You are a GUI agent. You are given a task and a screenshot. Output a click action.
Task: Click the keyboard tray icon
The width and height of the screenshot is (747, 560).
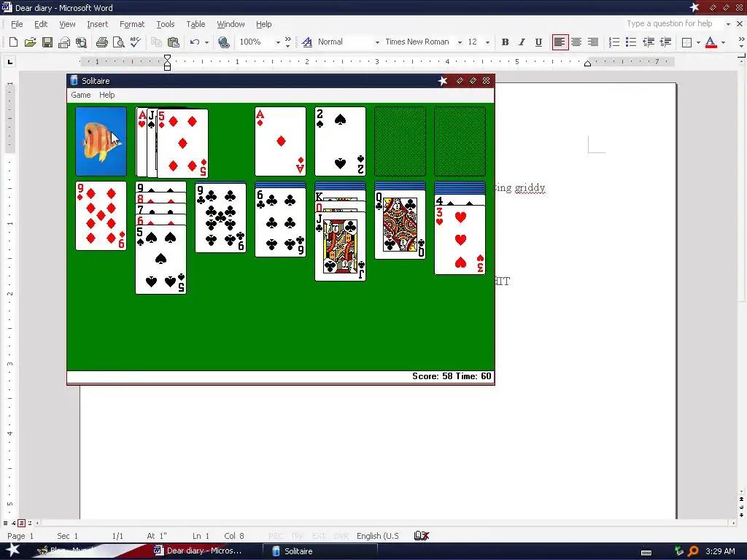[646, 552]
